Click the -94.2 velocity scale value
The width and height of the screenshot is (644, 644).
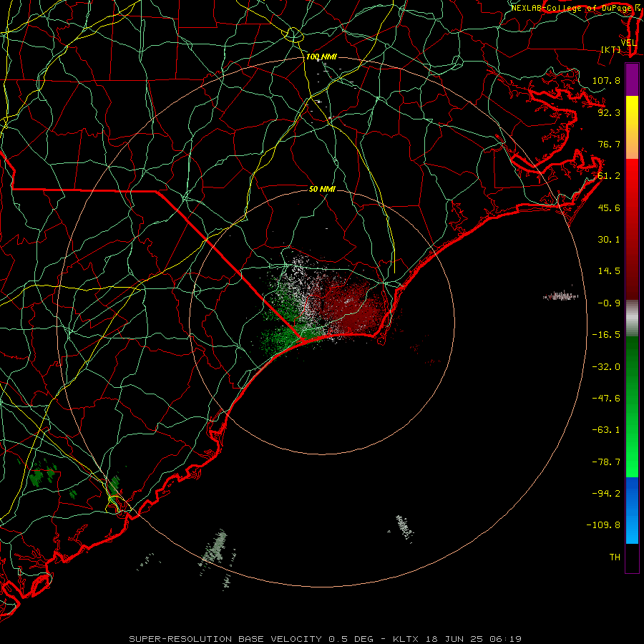tap(606, 494)
